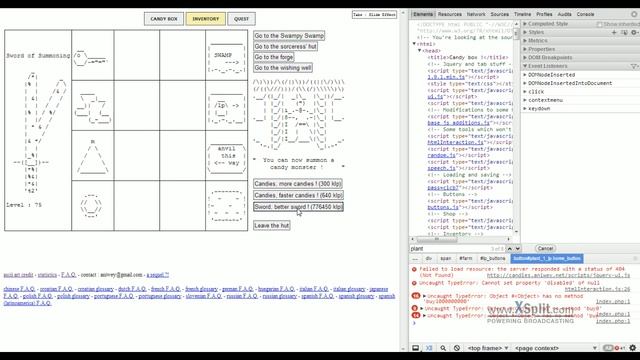Click the DevTools search input field
The image size is (640, 360).
coord(457,249)
